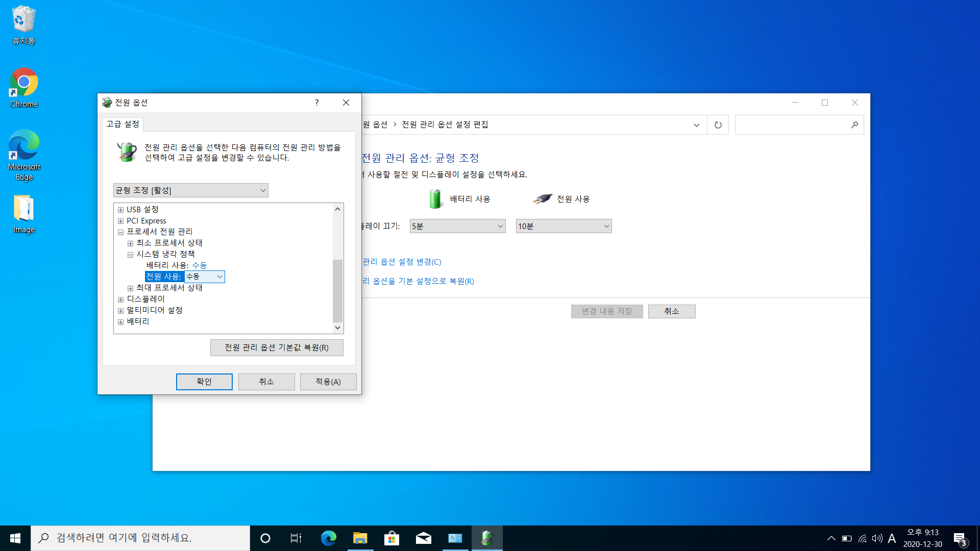Click the refresh icon in address bar

coord(718,125)
